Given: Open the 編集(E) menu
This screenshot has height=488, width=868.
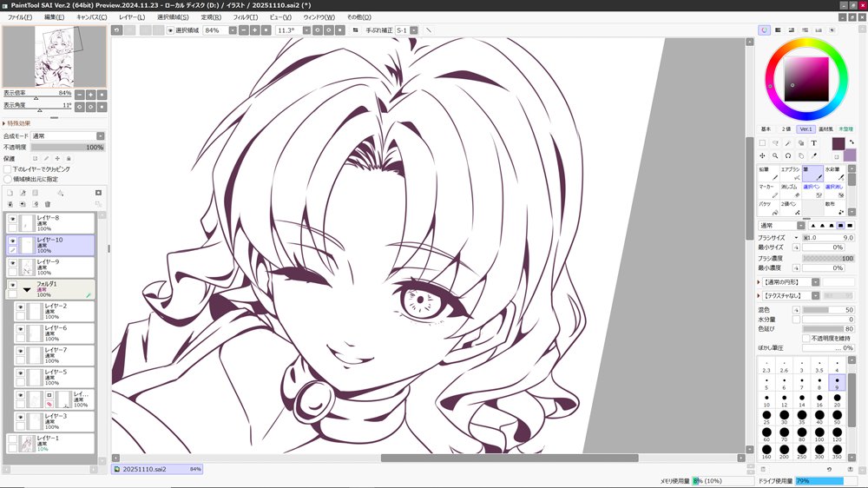Looking at the screenshot, I should [54, 17].
